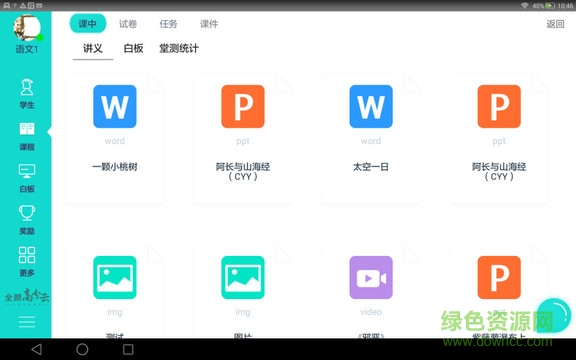Screen dimensions: 576x360
Task: Open the purple video file icon
Action: (x=371, y=277)
